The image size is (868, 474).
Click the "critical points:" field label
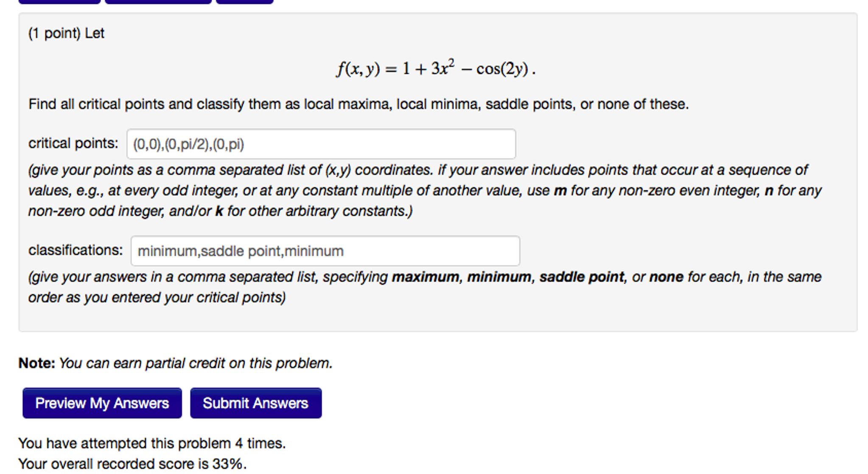(x=73, y=143)
